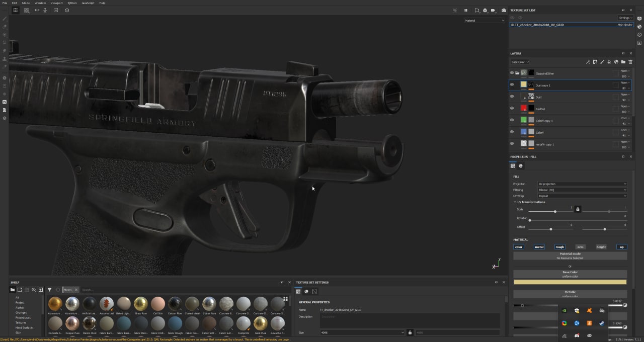Screen dimensions: 644x342
Task: Open the Filtering dropdown
Action: (x=582, y=190)
